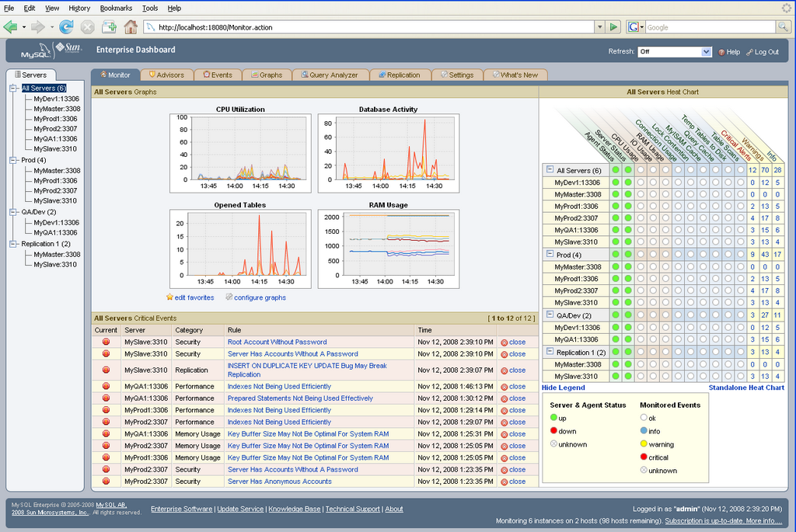This screenshot has width=796, height=532.
Task: Click server status green dot for MySlave:3310 bottom row
Action: pyautogui.click(x=628, y=377)
